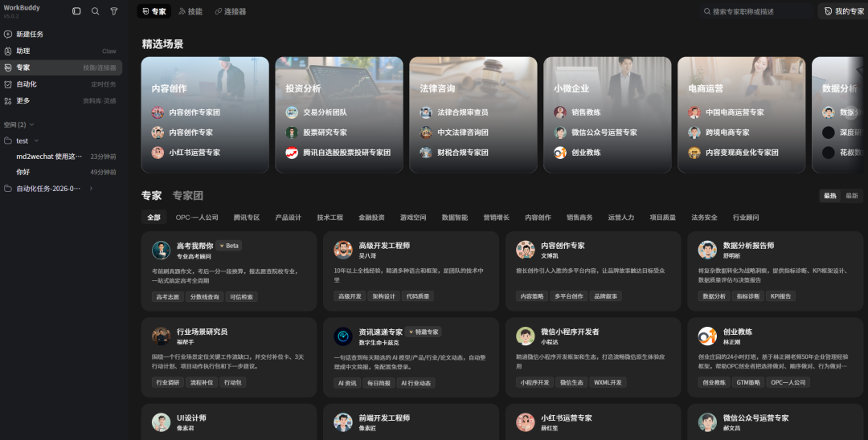Click the 高考我帮你 expert avatar

tap(161, 251)
